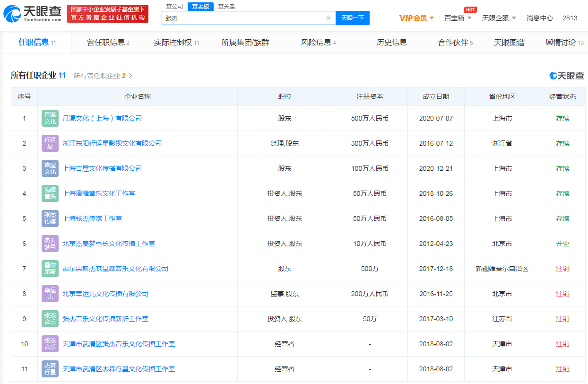
Task: Open 上海吉屋文化传播有限公司 link
Action: (102, 168)
